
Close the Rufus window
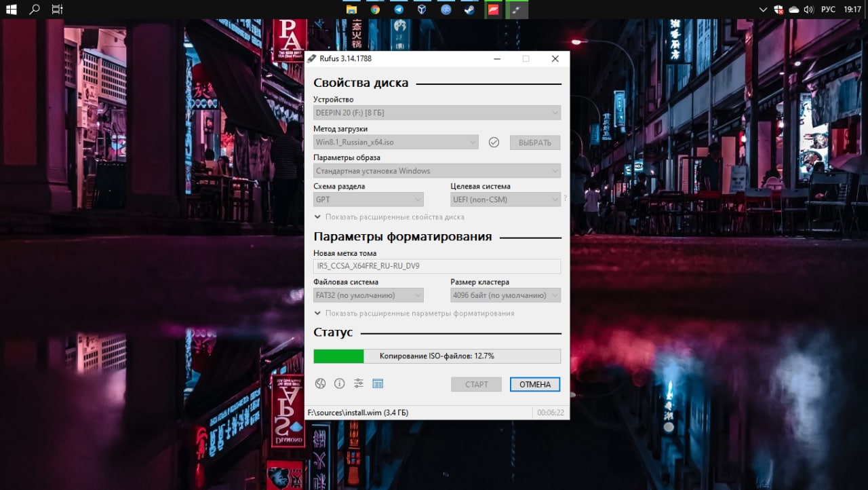coord(555,59)
